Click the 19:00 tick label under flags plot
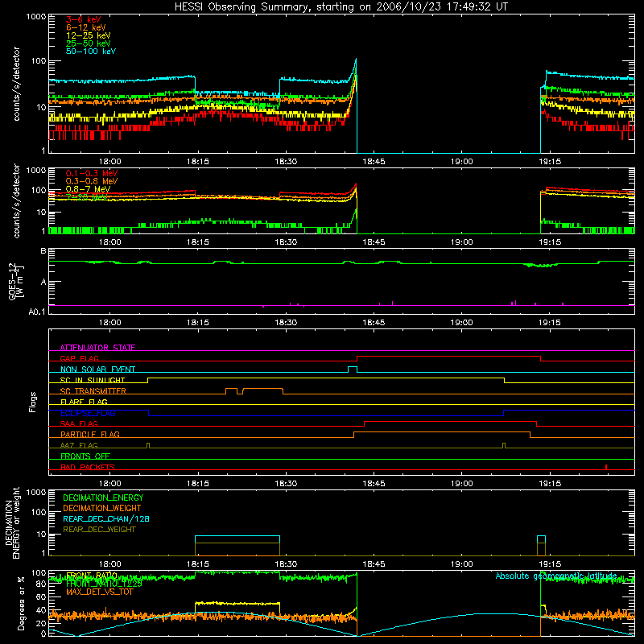 (x=461, y=484)
